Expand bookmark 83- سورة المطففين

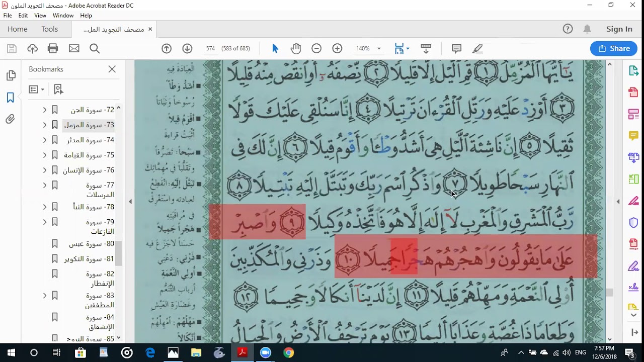click(44, 295)
